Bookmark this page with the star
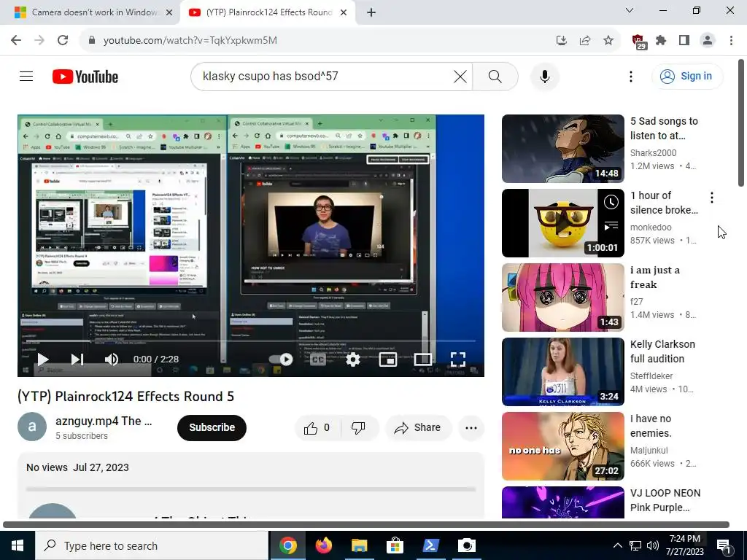The image size is (747, 560). pyautogui.click(x=608, y=40)
